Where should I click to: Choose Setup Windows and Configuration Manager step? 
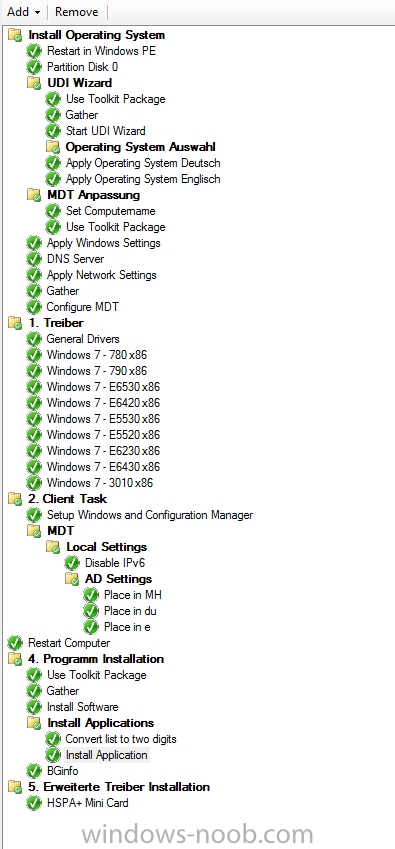pyautogui.click(x=150, y=515)
